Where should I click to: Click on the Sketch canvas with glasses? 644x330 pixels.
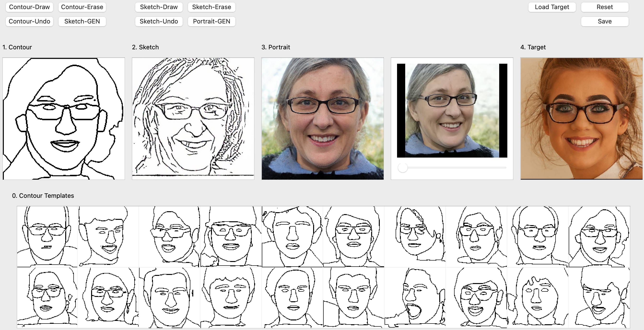(193, 119)
